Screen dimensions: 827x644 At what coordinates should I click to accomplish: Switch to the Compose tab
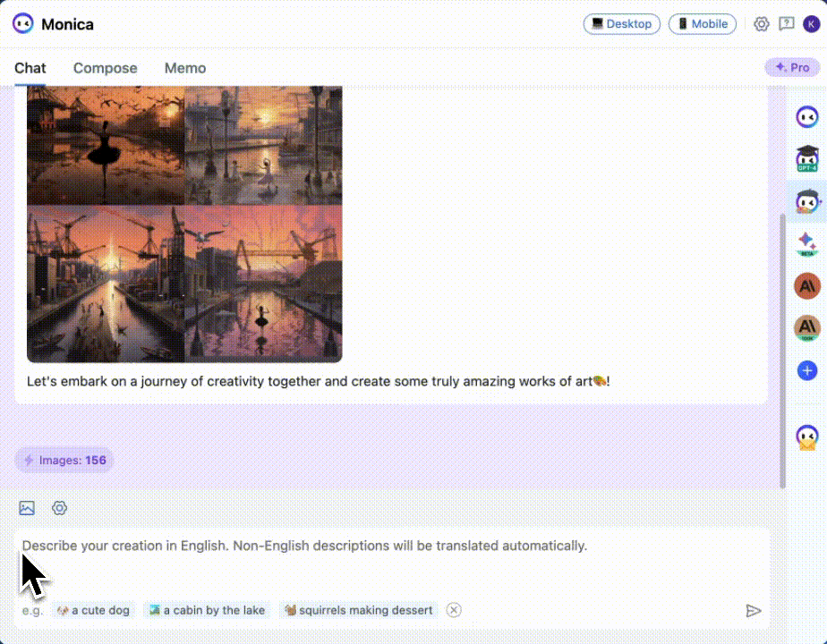pyautogui.click(x=105, y=68)
